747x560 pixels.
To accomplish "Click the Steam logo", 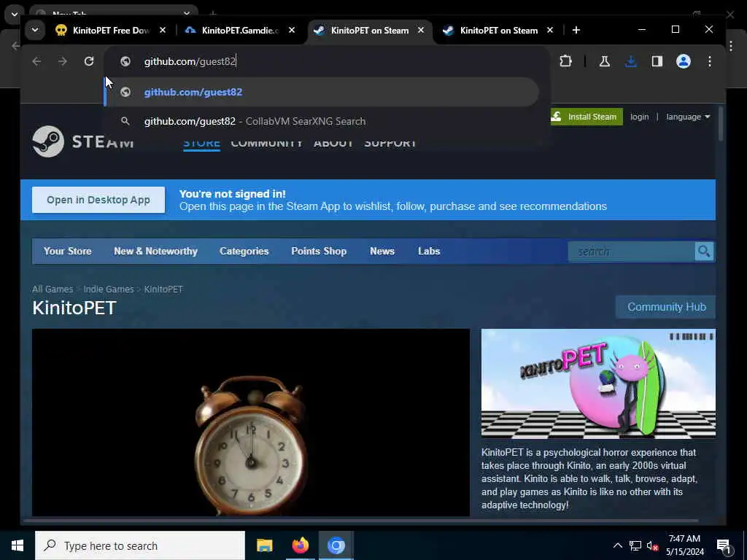I will tap(83, 141).
